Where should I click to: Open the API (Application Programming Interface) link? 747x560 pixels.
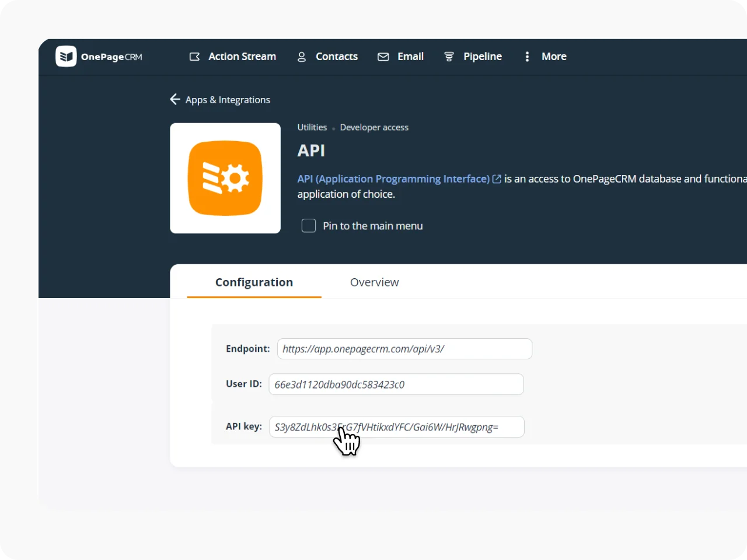(x=393, y=179)
